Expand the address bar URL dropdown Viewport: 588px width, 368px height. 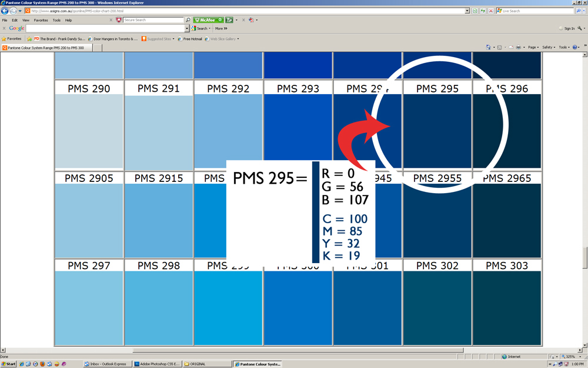[467, 11]
